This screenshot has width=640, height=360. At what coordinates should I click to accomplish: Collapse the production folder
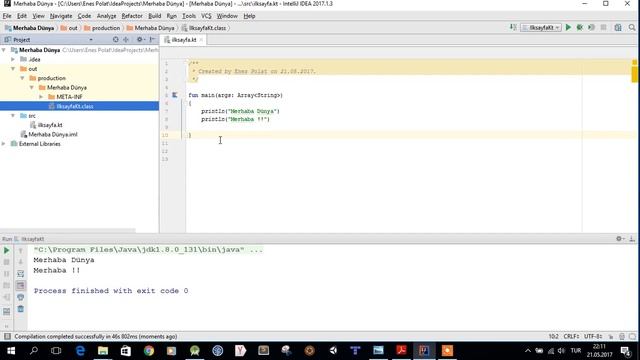(22, 78)
